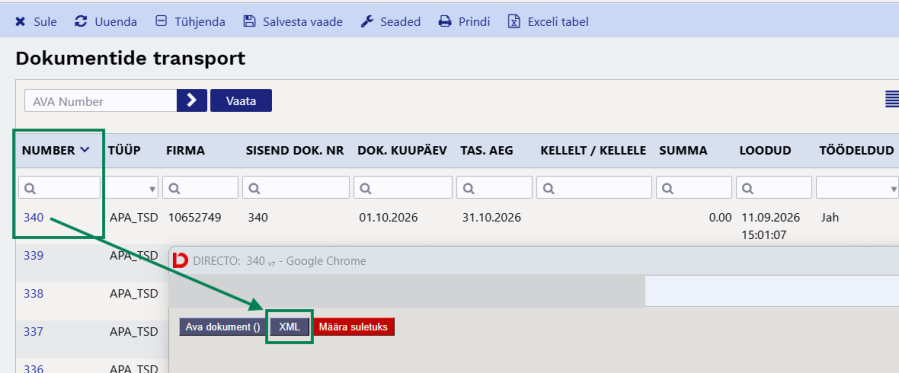Click the FIRMA column search field
The image size is (899, 373).
[x=200, y=188]
